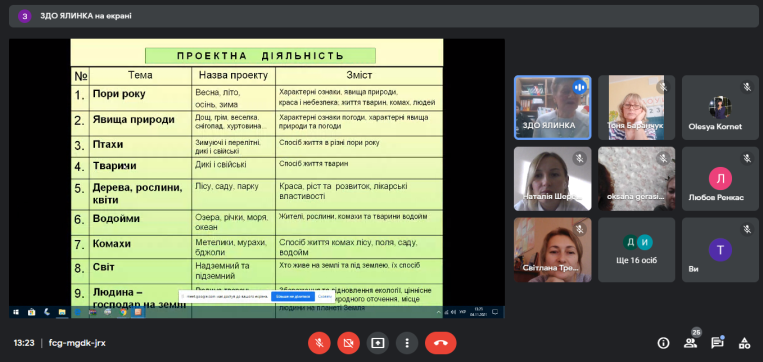Show the participants list icon
Viewport: 763px width, 362px height.
pyautogui.click(x=690, y=343)
